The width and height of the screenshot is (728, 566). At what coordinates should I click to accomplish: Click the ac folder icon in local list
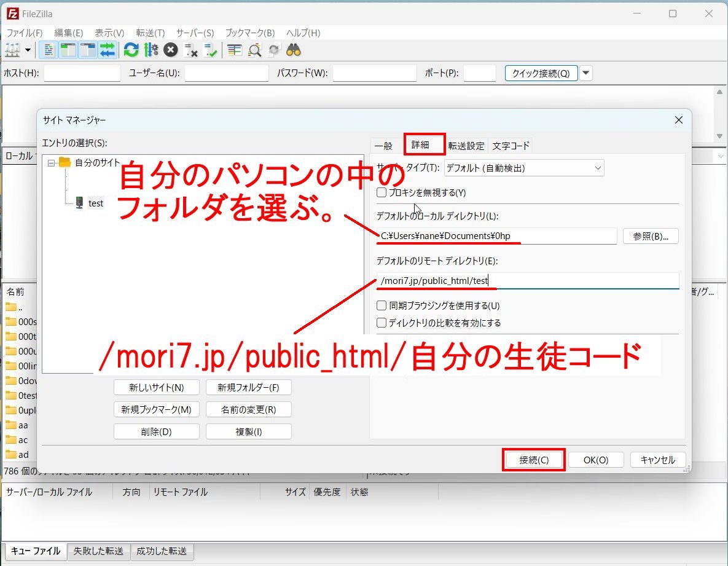click(10, 439)
